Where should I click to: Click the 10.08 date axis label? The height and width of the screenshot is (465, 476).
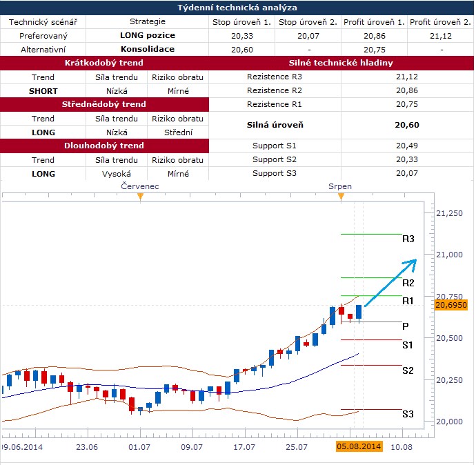[401, 447]
